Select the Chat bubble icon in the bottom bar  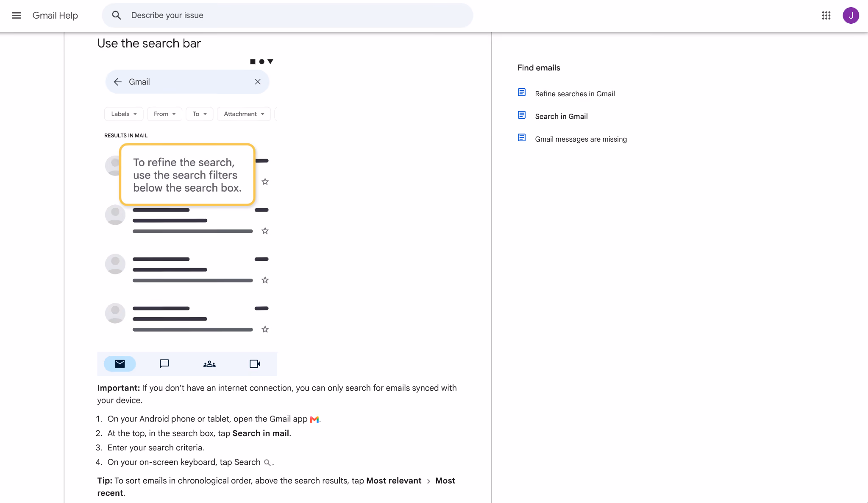pos(164,364)
